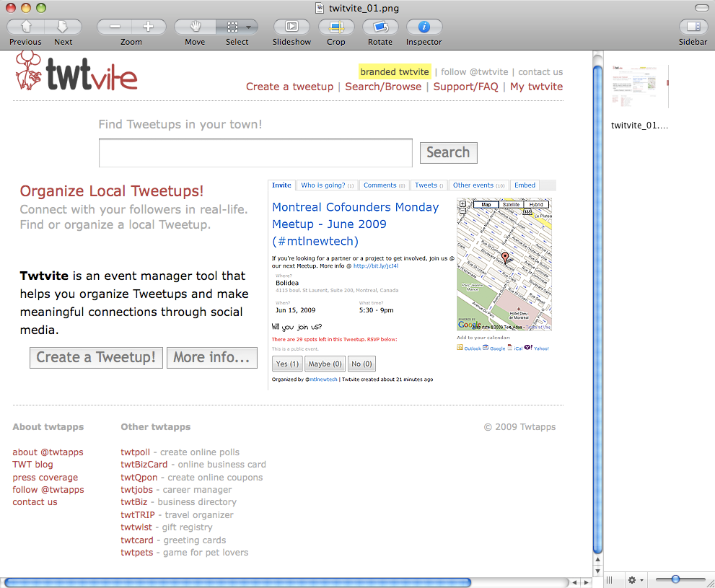Switch to the Who is going? tab
Image resolution: width=715 pixels, height=588 pixels.
(x=327, y=185)
